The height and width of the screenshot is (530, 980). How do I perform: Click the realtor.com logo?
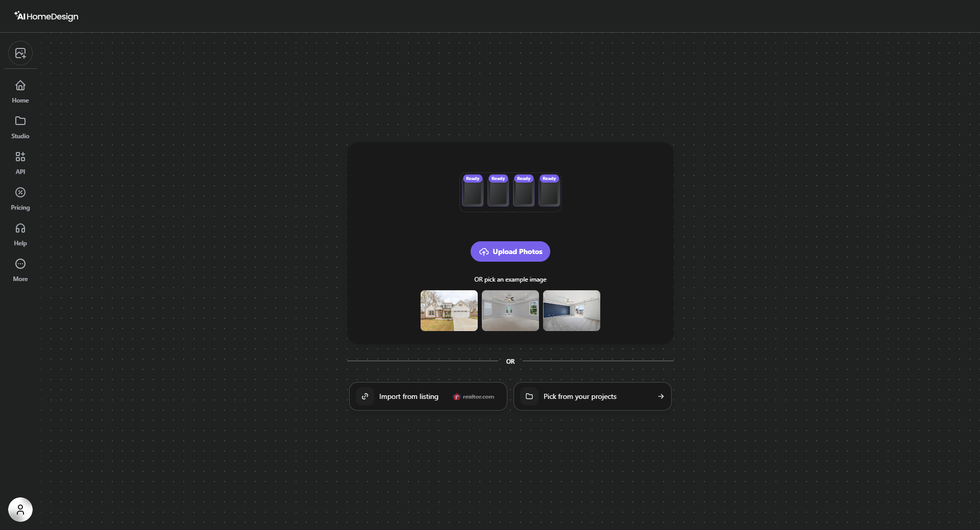474,397
